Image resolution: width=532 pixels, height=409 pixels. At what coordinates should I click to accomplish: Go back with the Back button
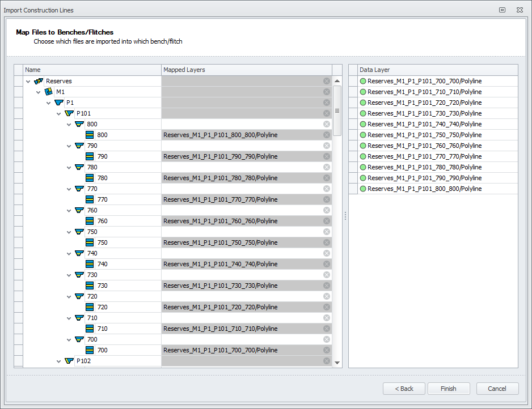404,389
